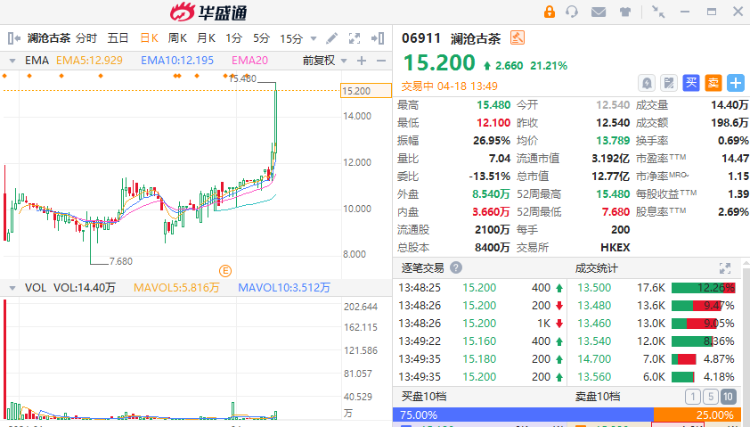Image resolution: width=750 pixels, height=427 pixels.
Task: Click the orange 卖 sell button
Action: click(x=713, y=83)
